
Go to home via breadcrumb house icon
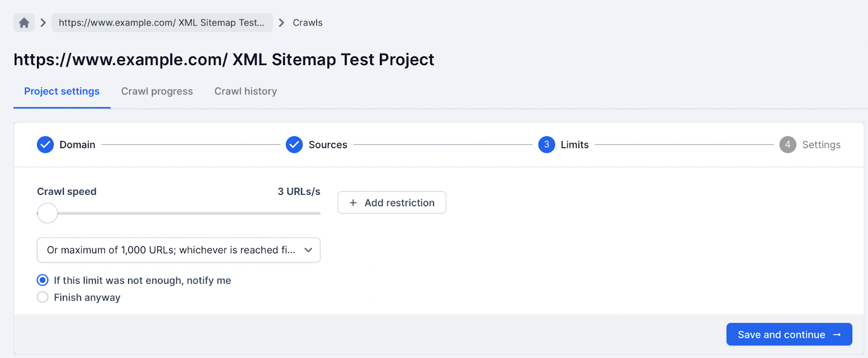tap(24, 23)
